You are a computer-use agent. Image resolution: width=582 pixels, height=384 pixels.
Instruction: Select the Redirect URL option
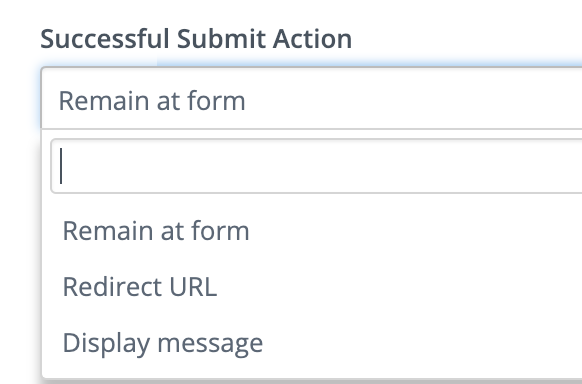pyautogui.click(x=312, y=286)
